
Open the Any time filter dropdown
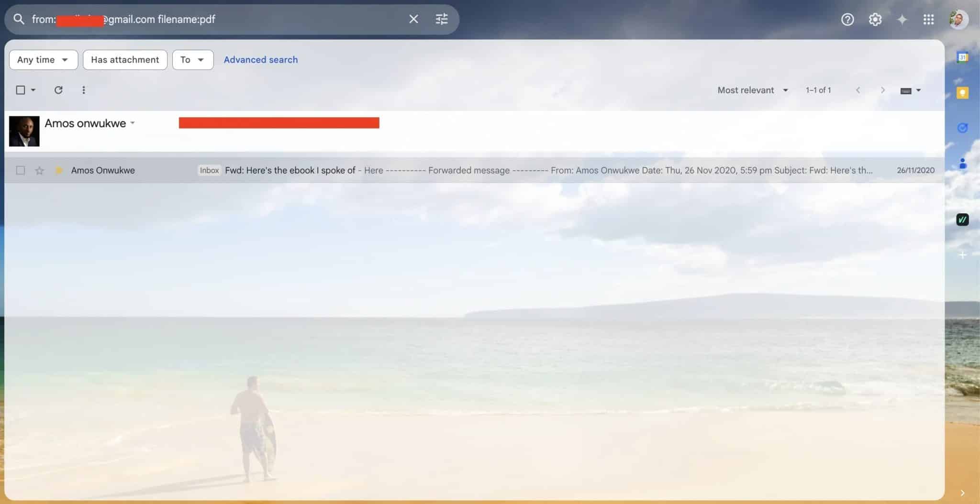click(43, 59)
